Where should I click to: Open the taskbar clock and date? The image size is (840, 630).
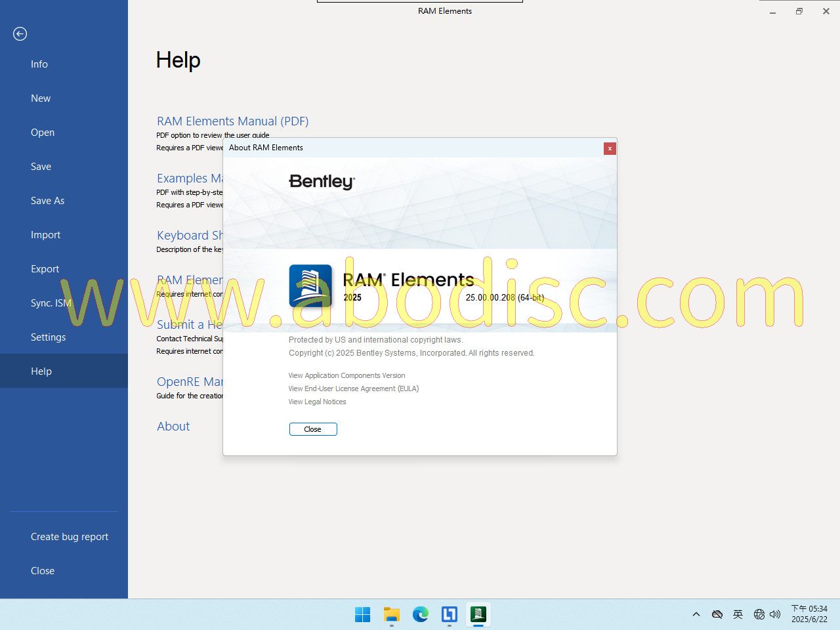point(809,614)
